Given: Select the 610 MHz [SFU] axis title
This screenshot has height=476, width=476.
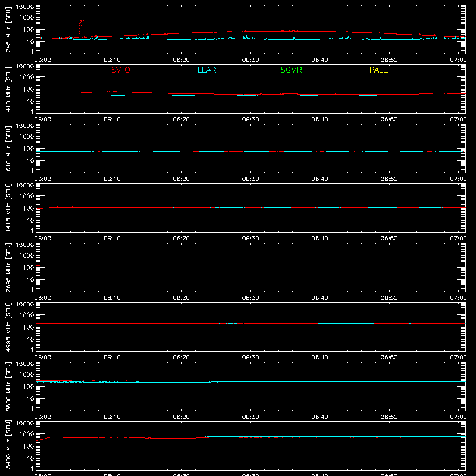Looking at the screenshot, I should (x=8, y=148).
